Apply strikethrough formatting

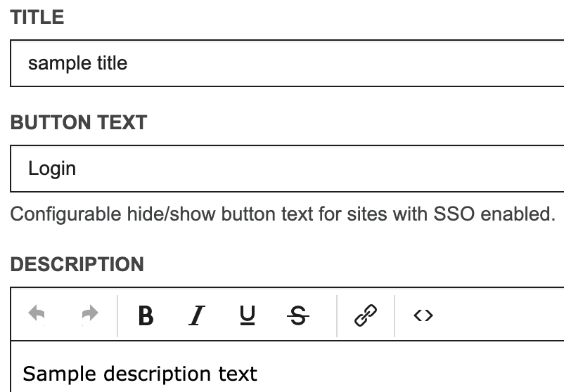pos(298,316)
